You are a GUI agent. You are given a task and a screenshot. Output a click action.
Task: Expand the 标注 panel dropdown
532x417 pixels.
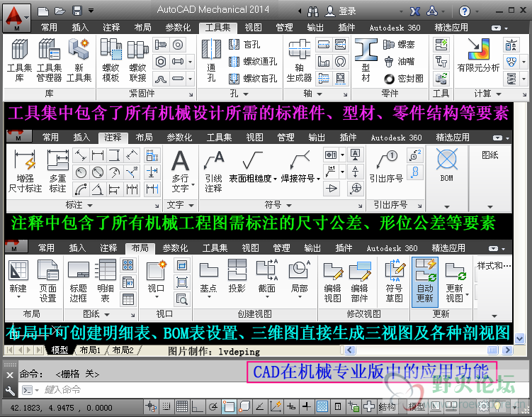tap(90, 206)
